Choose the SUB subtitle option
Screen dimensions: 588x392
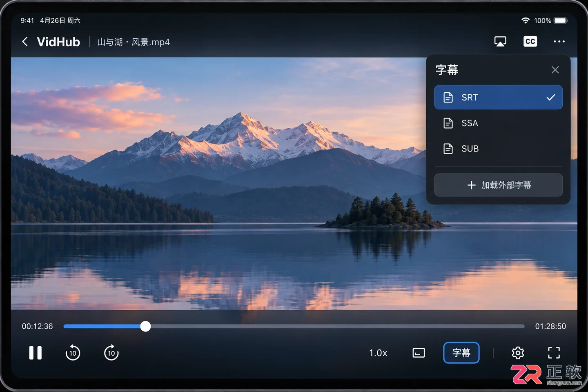pos(498,149)
